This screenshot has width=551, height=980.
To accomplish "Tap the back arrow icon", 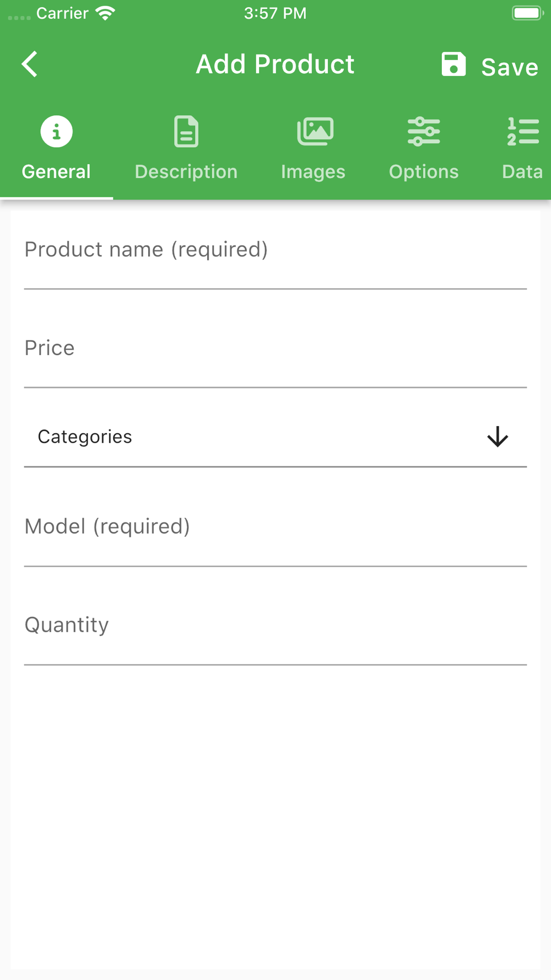I will tap(30, 64).
